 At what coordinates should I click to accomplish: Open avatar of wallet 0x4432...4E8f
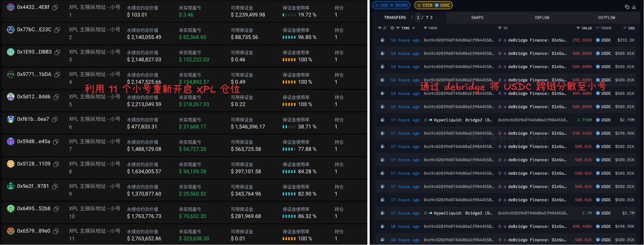pyautogui.click(x=10, y=7)
